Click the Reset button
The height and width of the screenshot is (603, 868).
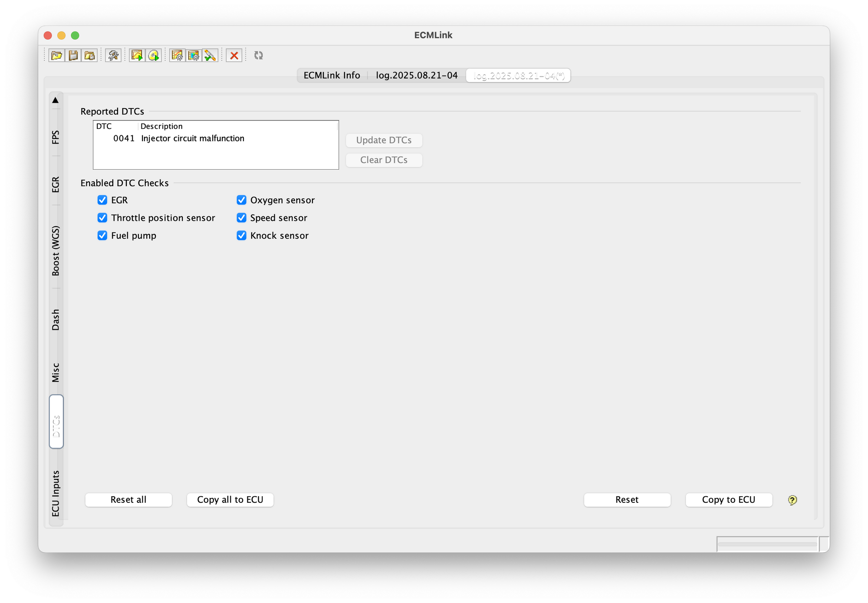(x=627, y=500)
